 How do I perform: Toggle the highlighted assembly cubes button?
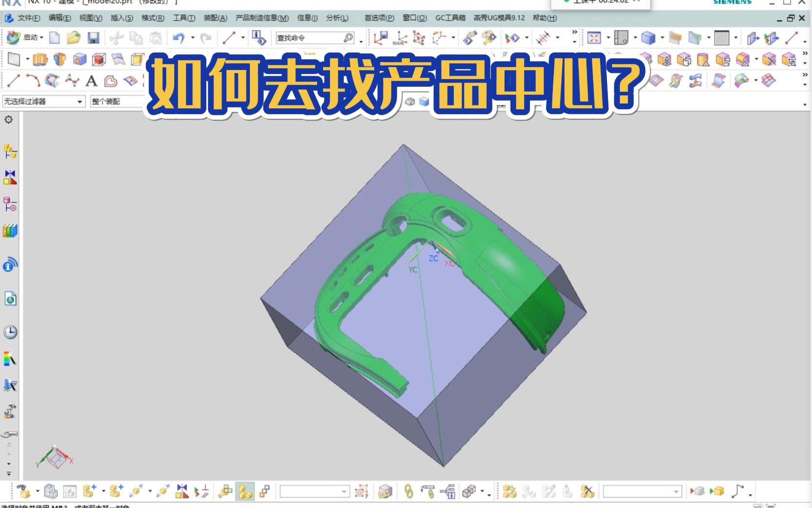244,491
